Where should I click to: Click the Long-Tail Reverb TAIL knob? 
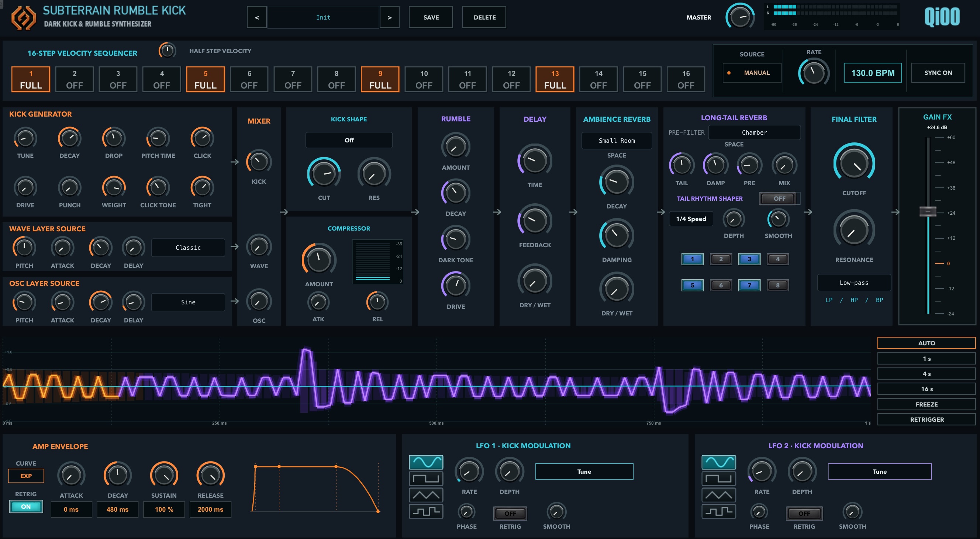(x=681, y=165)
